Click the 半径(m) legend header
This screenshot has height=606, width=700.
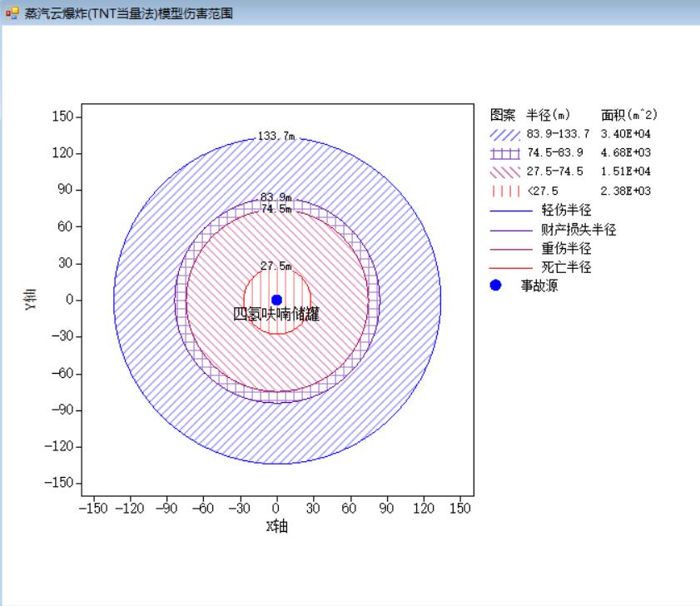[549, 115]
